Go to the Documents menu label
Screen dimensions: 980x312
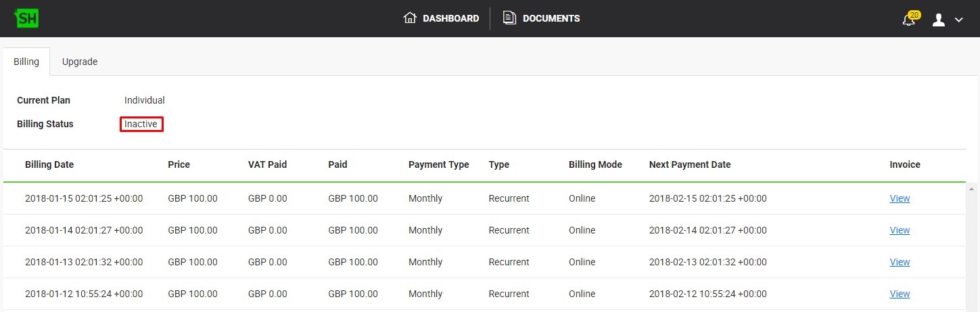coord(551,18)
